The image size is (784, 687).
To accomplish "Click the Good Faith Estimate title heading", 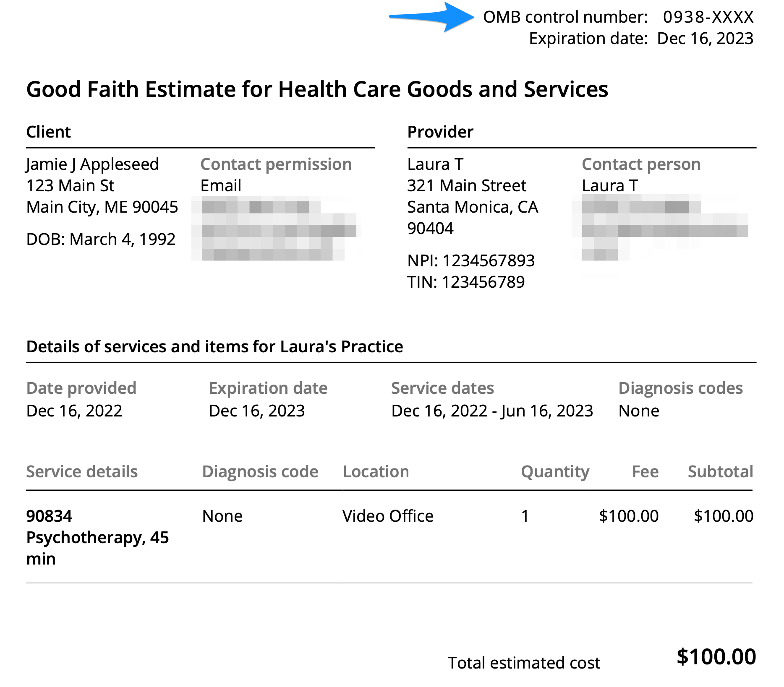I will (x=317, y=89).
